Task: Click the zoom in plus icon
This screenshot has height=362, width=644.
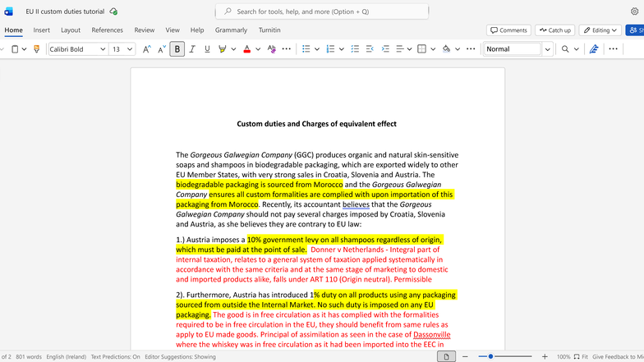Action: point(545,357)
